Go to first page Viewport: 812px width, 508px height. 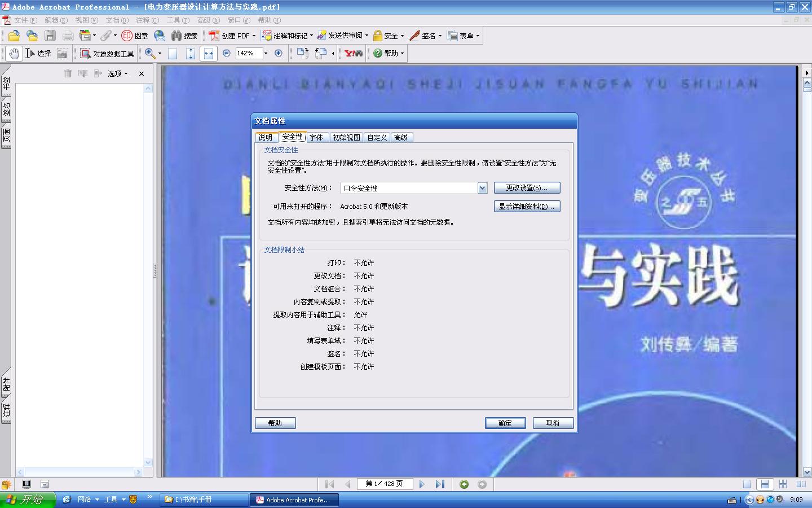pyautogui.click(x=330, y=484)
